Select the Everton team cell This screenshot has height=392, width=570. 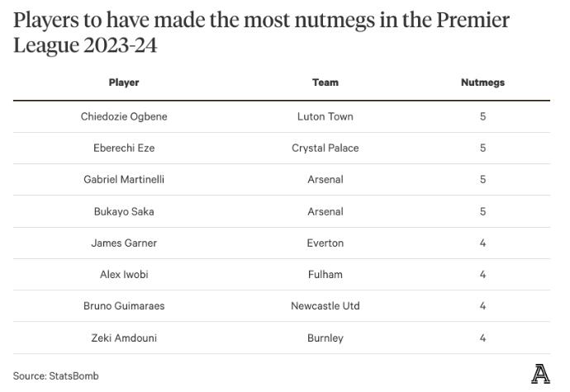tap(325, 243)
